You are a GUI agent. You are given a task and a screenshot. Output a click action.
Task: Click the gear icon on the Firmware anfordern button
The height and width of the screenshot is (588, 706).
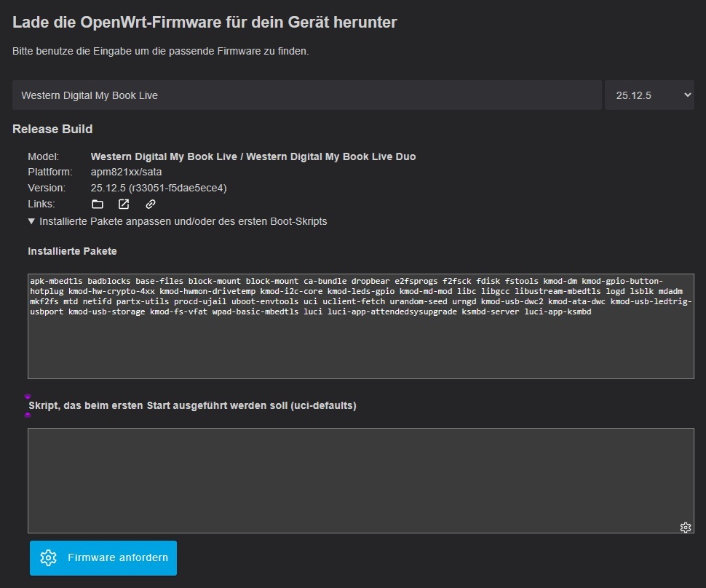click(x=48, y=557)
